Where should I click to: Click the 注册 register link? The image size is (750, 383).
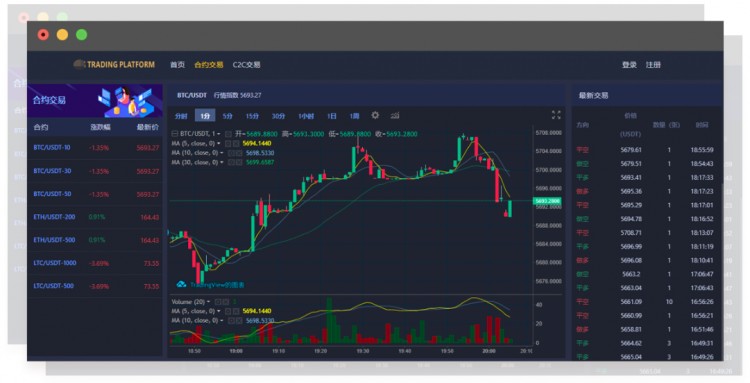click(653, 65)
